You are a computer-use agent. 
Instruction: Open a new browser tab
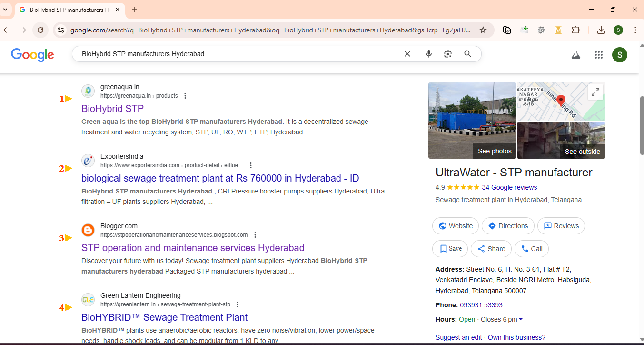click(135, 10)
